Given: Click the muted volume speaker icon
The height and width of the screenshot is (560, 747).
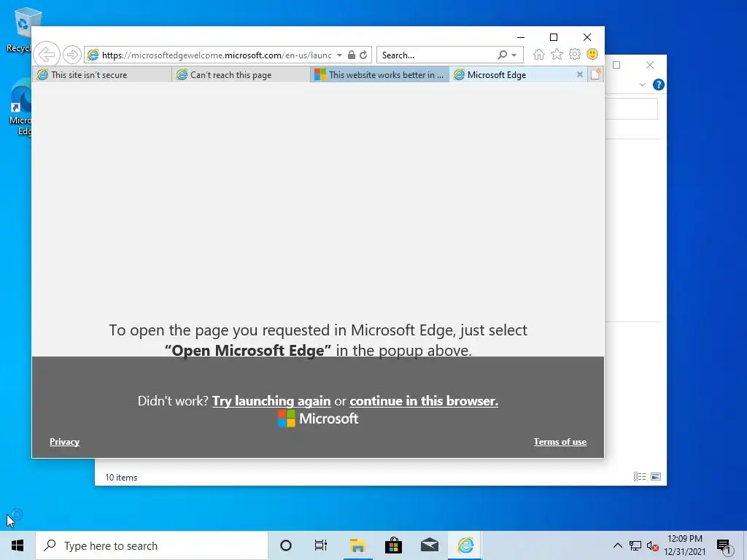Looking at the screenshot, I should [x=653, y=545].
